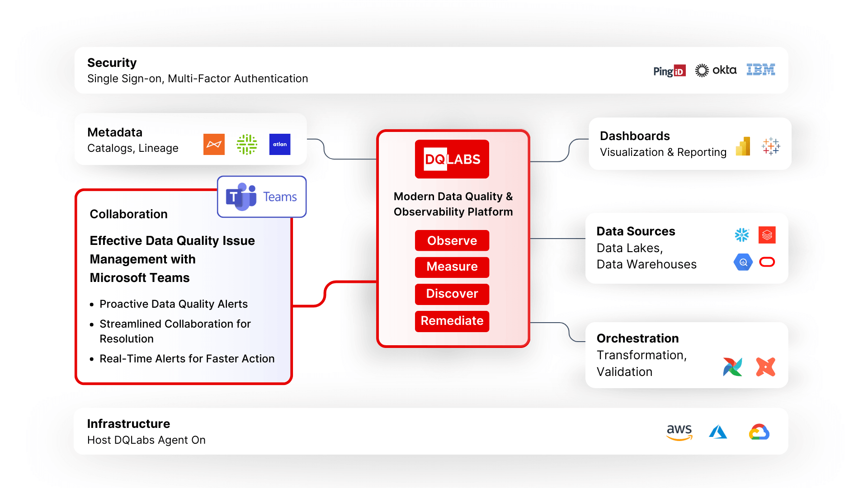Click the Apache Airflow pinwheel icon
Screen dimensions: 868x488
point(732,367)
